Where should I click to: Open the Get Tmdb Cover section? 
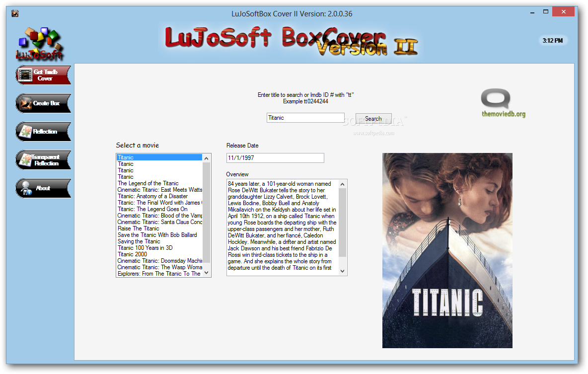coord(43,75)
